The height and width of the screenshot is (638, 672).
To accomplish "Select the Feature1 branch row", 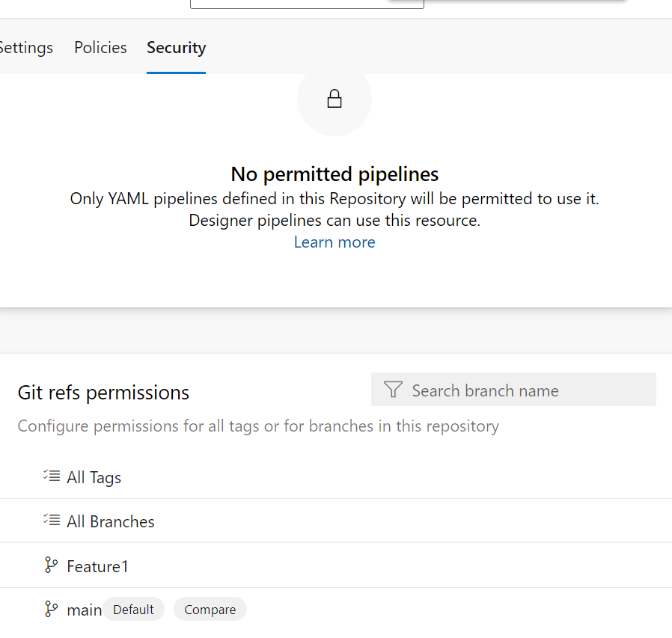I will (336, 566).
